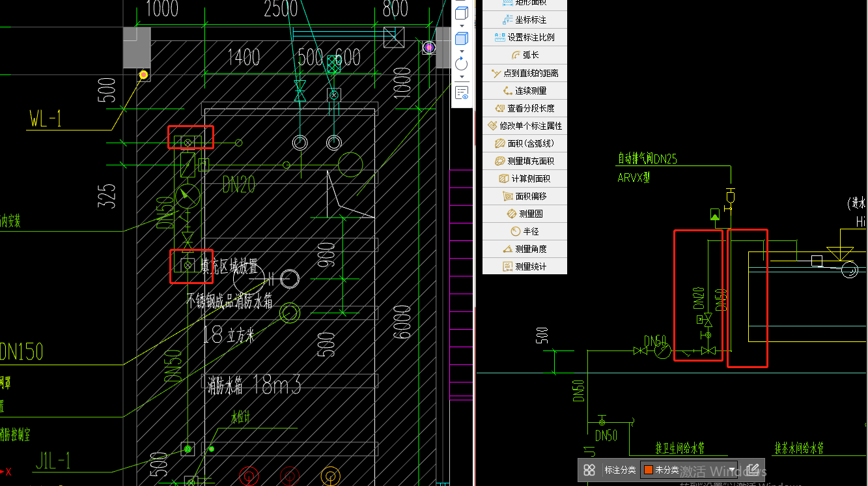Select the 325 dimension text
Image resolution: width=868 pixels, height=486 pixels.
[x=108, y=195]
